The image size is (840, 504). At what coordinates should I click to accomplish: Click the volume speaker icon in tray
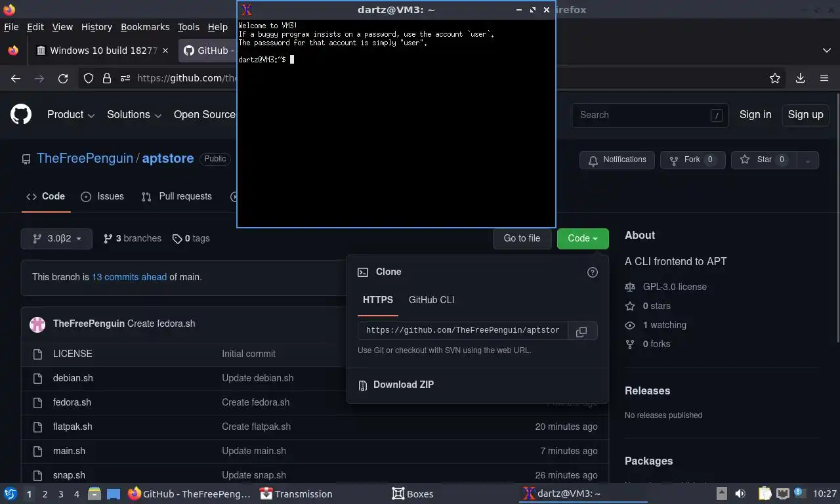pos(740,494)
